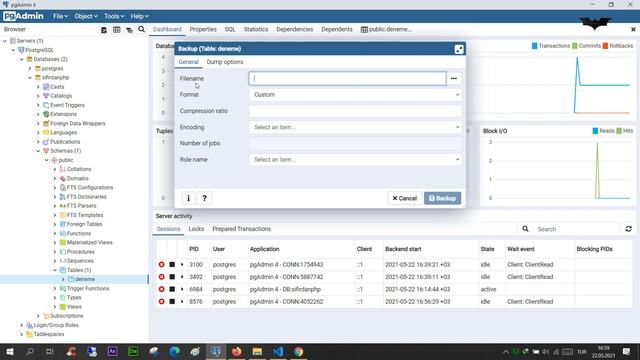The image size is (640, 360).
Task: Collapse the Servers (1) tree node
Action: click(5, 41)
